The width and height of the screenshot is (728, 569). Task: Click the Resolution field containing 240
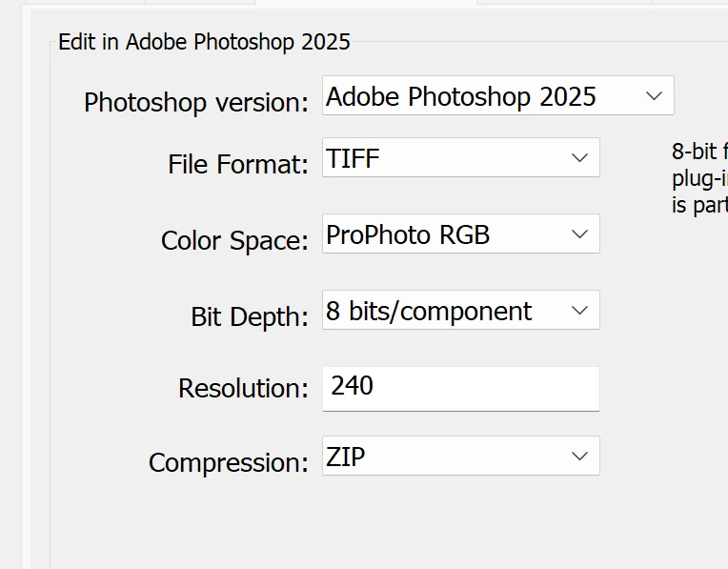click(x=460, y=388)
